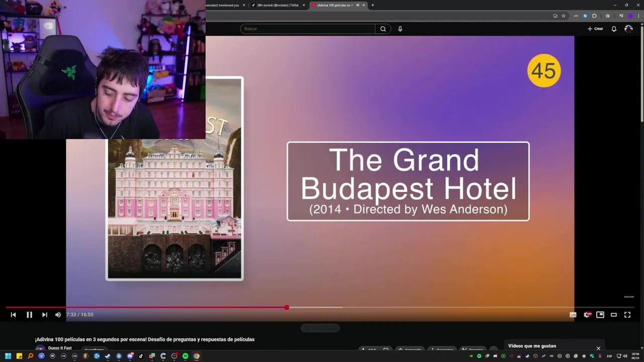
Task: Switch to the 'mentioned you' tab
Action: tap(221, 5)
